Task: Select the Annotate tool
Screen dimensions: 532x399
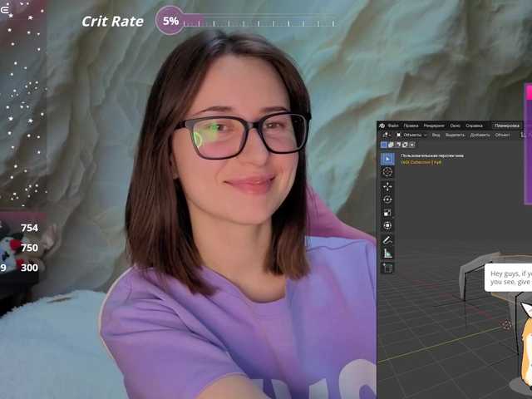Action: (x=387, y=240)
